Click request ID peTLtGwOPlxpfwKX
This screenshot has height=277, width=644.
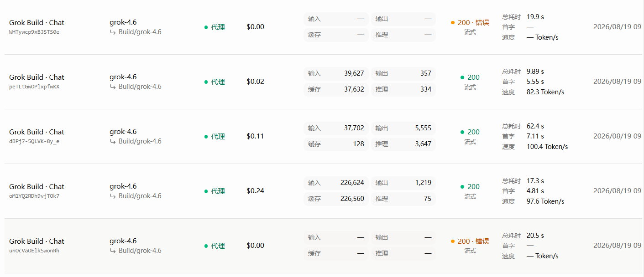(34, 87)
